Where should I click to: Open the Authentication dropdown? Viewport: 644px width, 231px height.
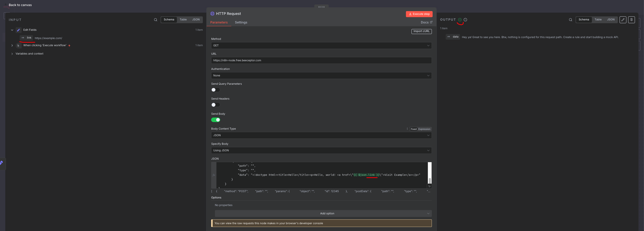pyautogui.click(x=321, y=76)
